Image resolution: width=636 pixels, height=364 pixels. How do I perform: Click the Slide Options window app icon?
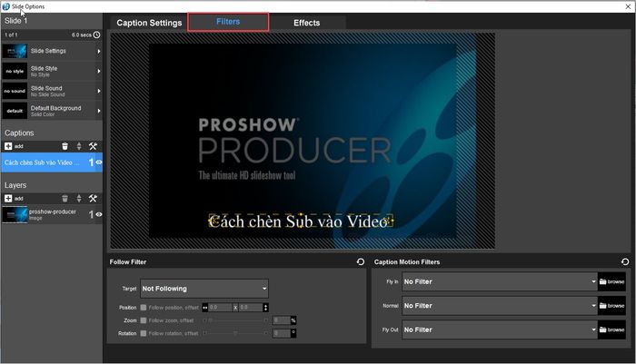pyautogui.click(x=5, y=6)
